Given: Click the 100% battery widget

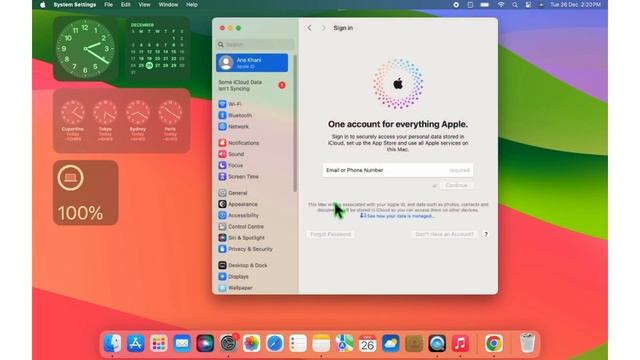Looking at the screenshot, I should (85, 193).
